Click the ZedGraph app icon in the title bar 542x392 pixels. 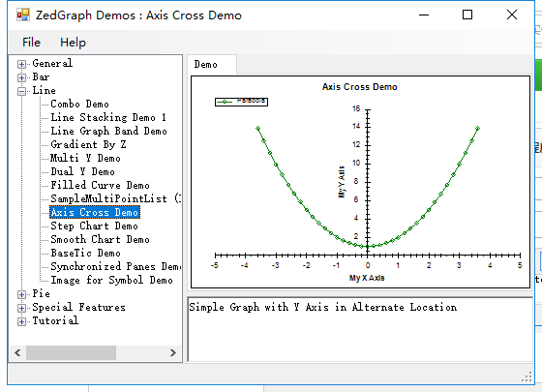[x=23, y=15]
